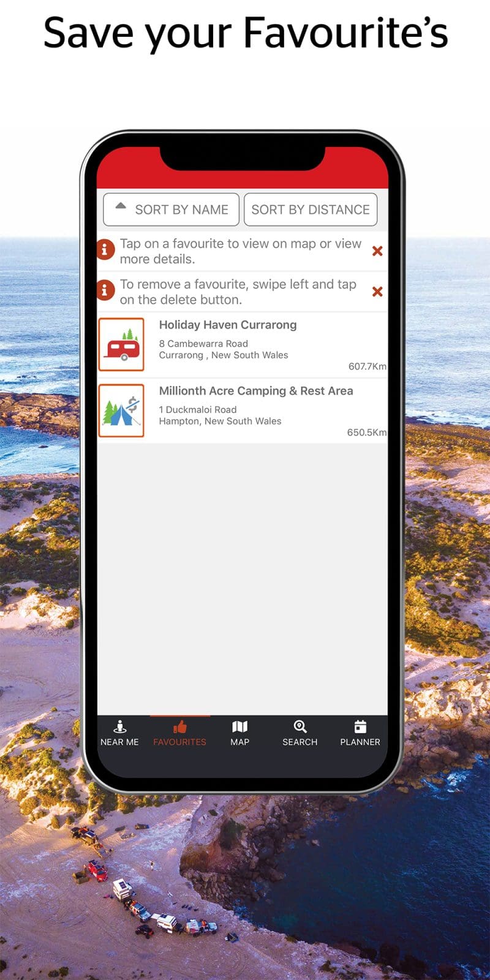Tap the 1 Duckmaloi Road address
The height and width of the screenshot is (980, 490).
pos(198,410)
